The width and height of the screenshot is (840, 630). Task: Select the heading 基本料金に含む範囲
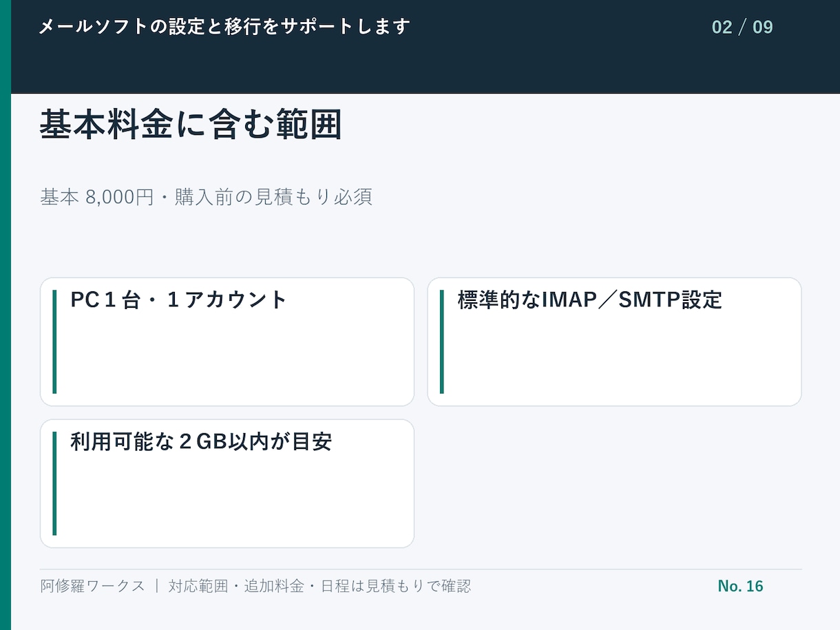191,125
